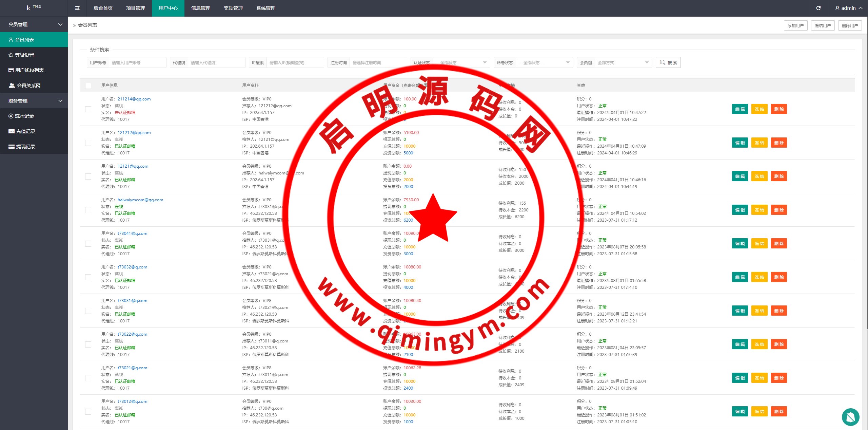The height and width of the screenshot is (430, 868).
Task: Open the 账号状态 dropdown filter
Action: pyautogui.click(x=544, y=63)
